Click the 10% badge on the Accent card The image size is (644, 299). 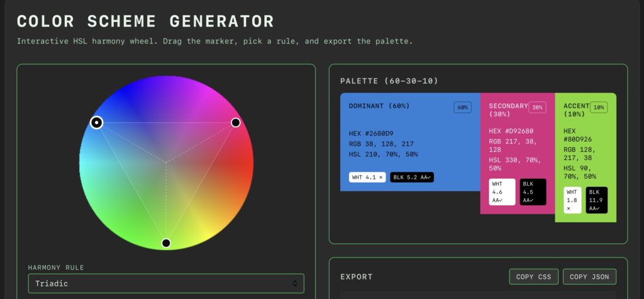599,108
